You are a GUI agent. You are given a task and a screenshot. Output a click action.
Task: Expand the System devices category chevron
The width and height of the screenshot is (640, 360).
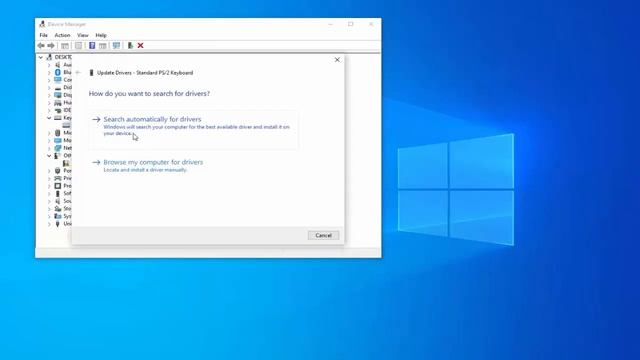[49, 216]
